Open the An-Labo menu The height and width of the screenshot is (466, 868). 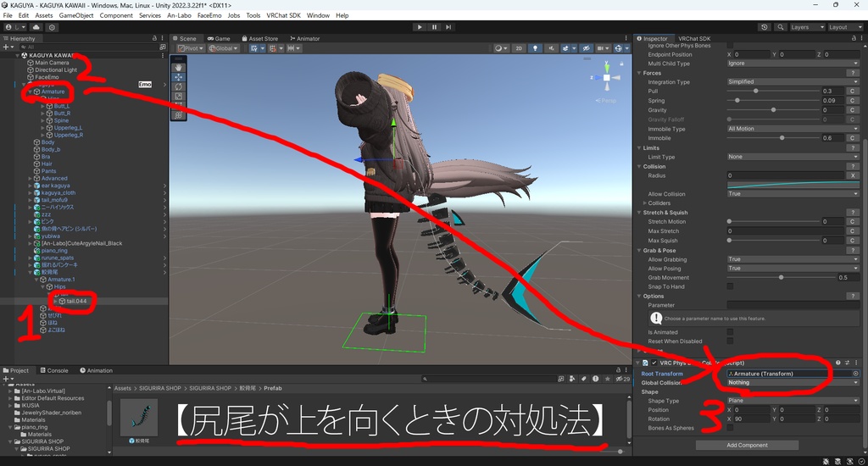[x=180, y=15]
